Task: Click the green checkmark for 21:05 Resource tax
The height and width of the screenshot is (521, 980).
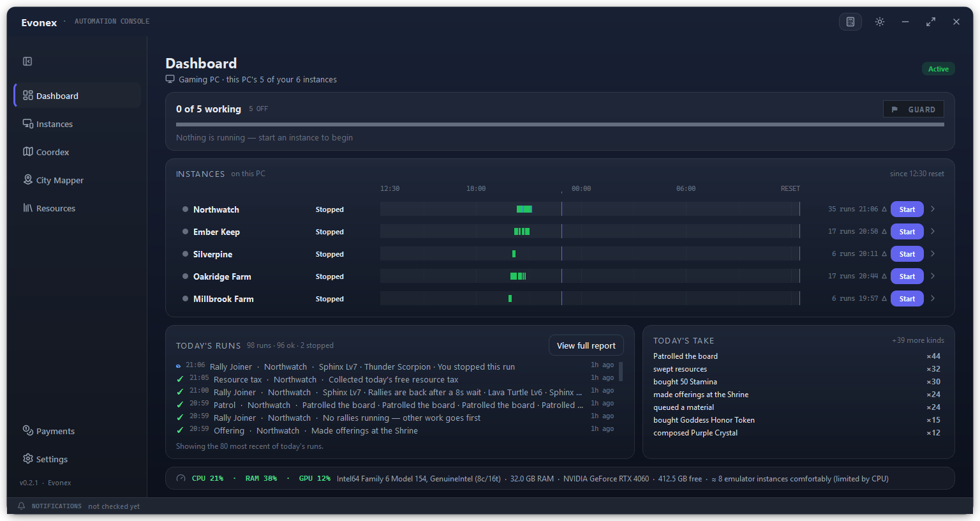Action: [x=180, y=379]
